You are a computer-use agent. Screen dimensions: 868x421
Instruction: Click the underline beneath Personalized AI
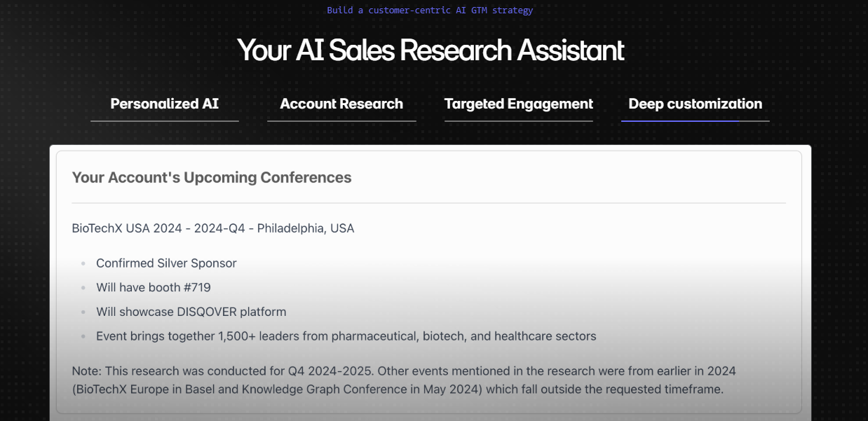click(x=165, y=121)
